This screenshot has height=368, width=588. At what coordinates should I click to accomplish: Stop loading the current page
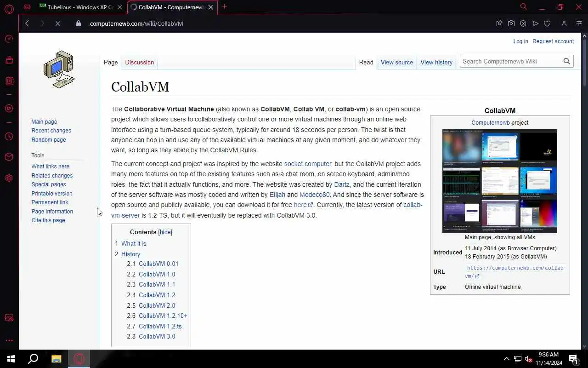[58, 23]
